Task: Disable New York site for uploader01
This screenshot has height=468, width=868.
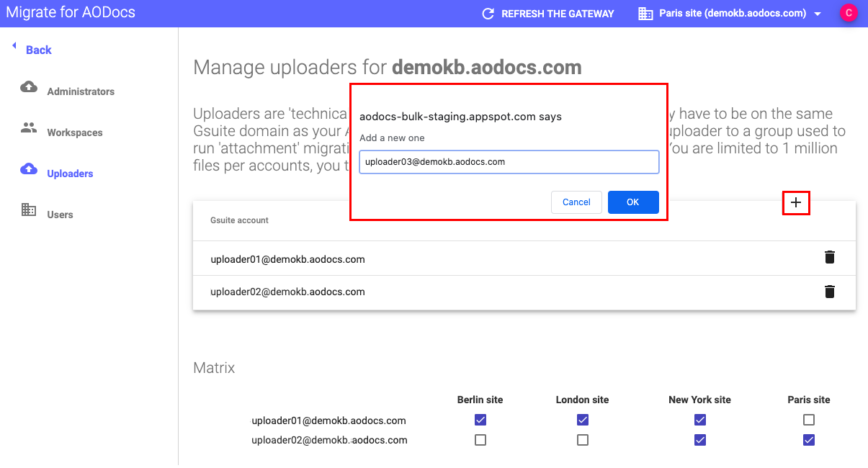Action: point(699,420)
